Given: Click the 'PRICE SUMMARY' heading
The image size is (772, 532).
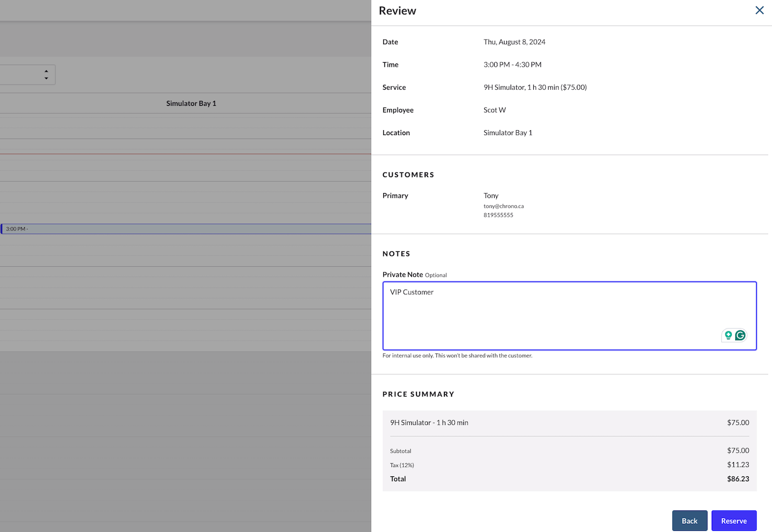Looking at the screenshot, I should 419,394.
